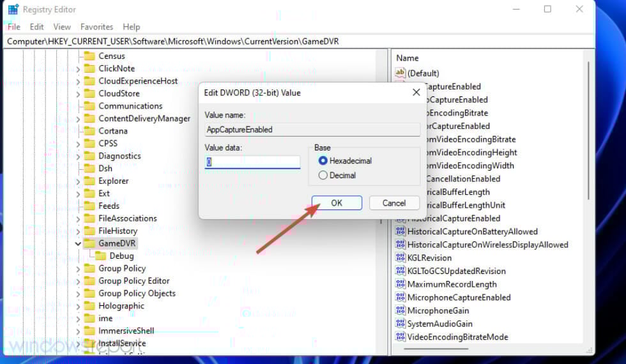Open the Help menu

[x=132, y=27]
